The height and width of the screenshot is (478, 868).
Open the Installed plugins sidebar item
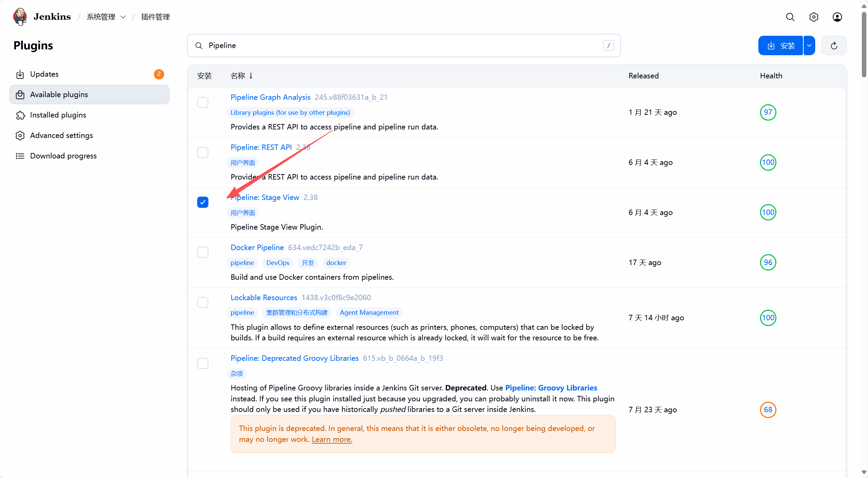pyautogui.click(x=58, y=115)
